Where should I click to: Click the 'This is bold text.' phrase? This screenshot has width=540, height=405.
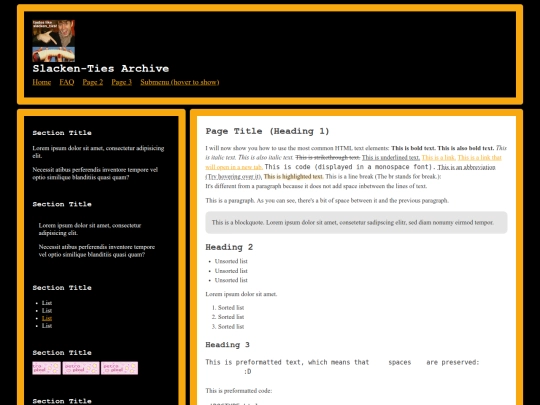coord(413,148)
